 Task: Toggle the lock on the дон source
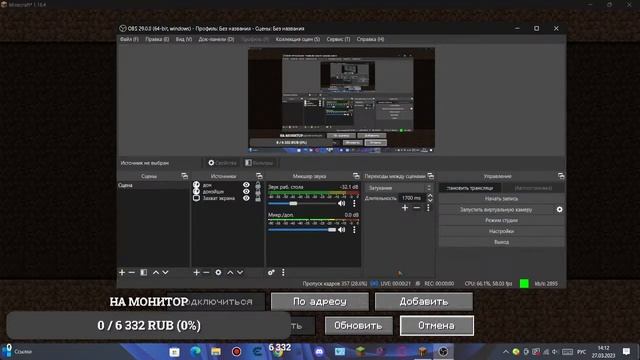pyautogui.click(x=258, y=185)
